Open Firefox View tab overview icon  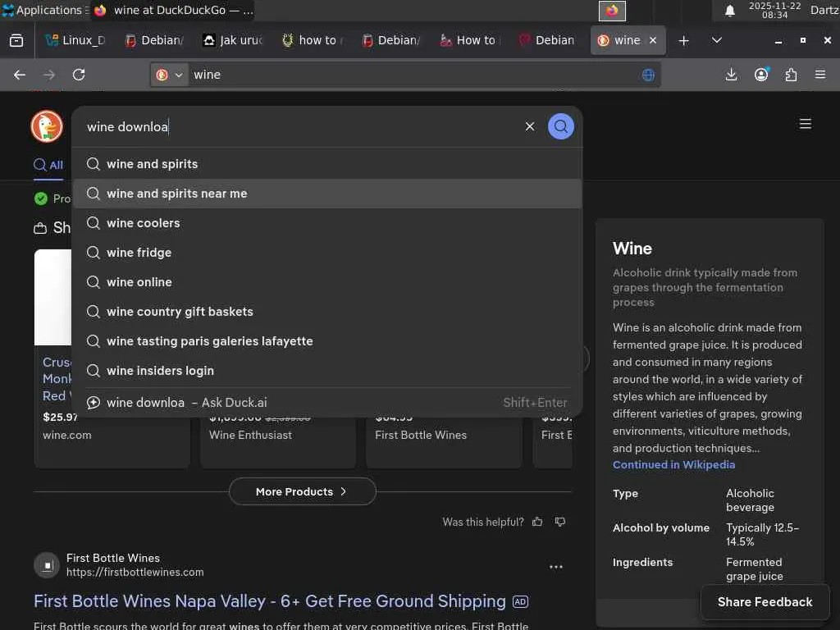(x=16, y=41)
